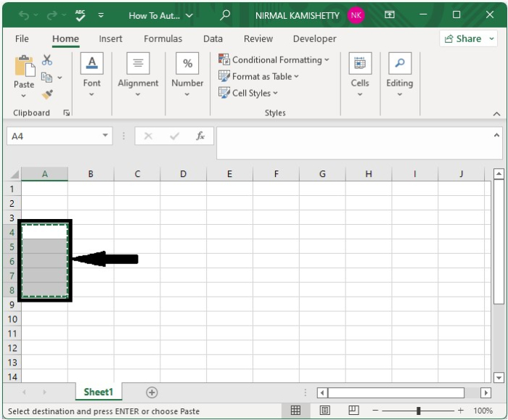Click the Copy icon
The height and width of the screenshot is (420, 508).
click(46, 78)
